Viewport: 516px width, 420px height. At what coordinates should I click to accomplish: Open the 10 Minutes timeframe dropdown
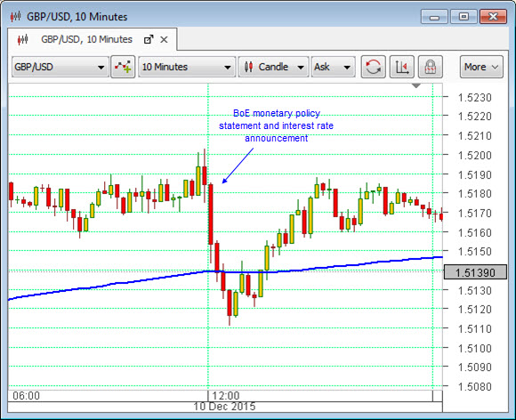coord(187,67)
